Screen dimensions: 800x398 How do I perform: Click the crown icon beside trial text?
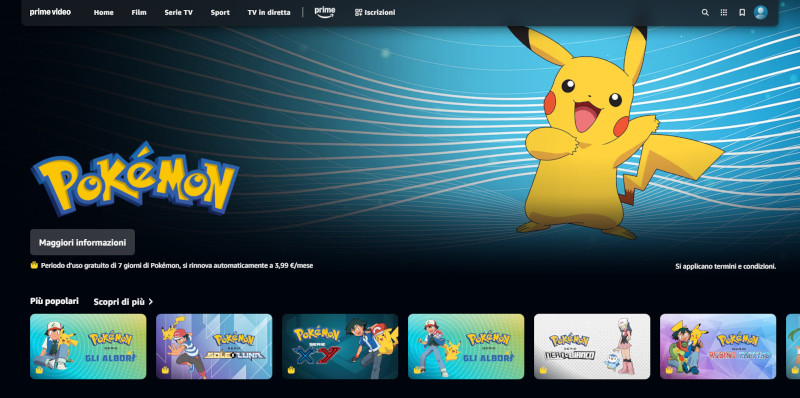[x=34, y=265]
